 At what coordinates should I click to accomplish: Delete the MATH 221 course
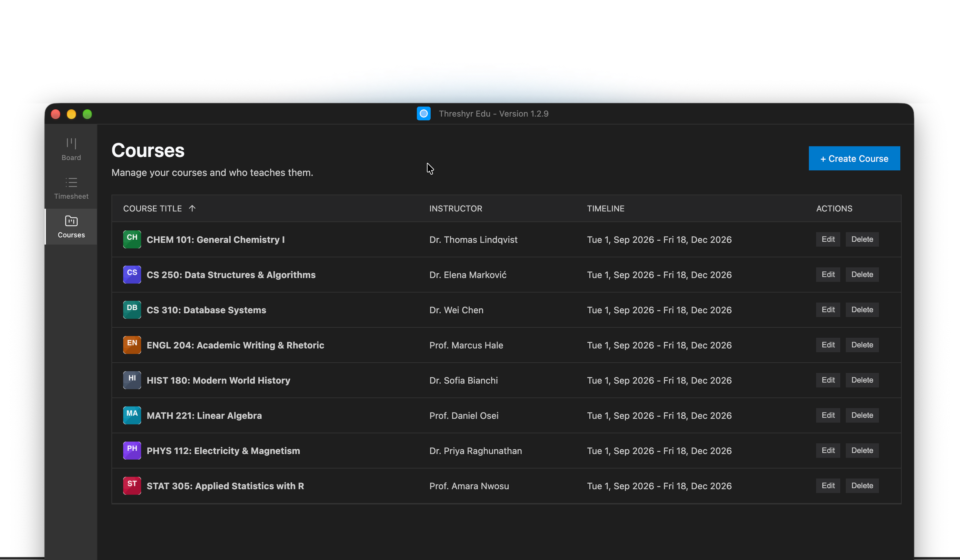point(862,415)
